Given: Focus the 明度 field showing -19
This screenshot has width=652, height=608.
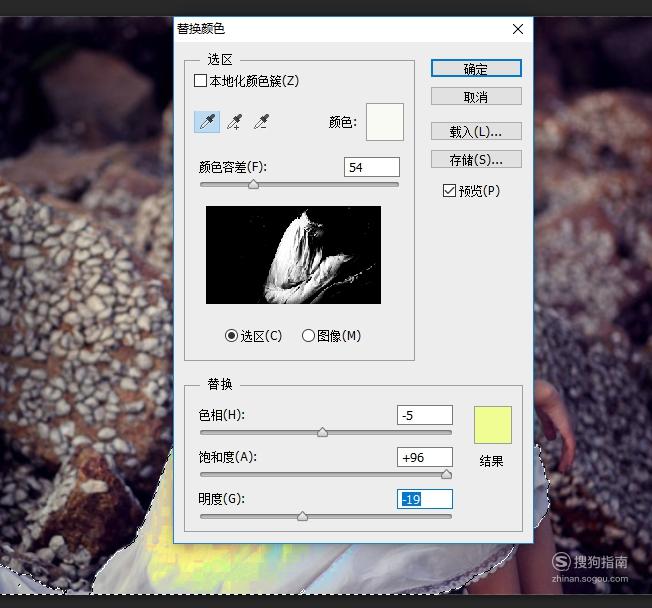Looking at the screenshot, I should (425, 499).
